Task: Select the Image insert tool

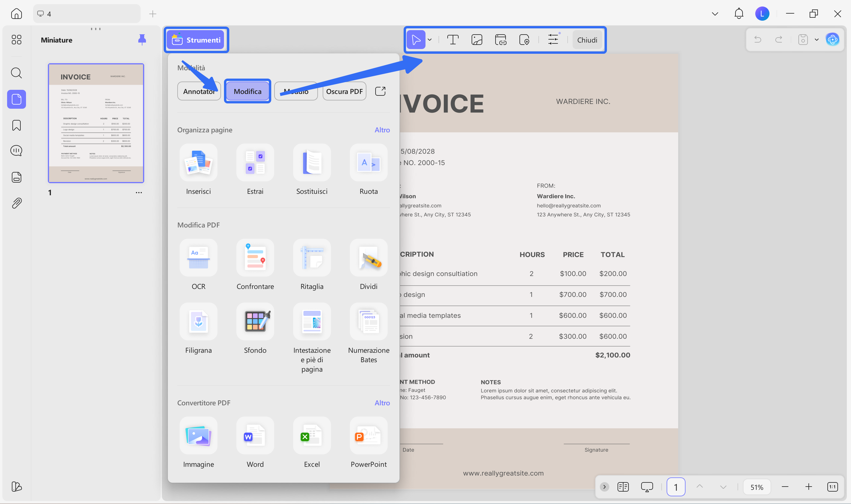Action: click(477, 40)
